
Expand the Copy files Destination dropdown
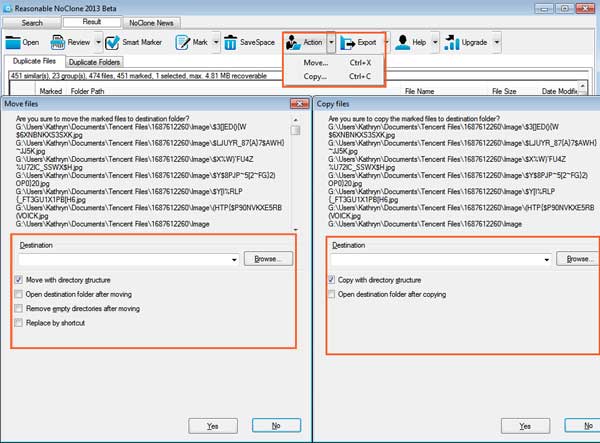pos(547,259)
